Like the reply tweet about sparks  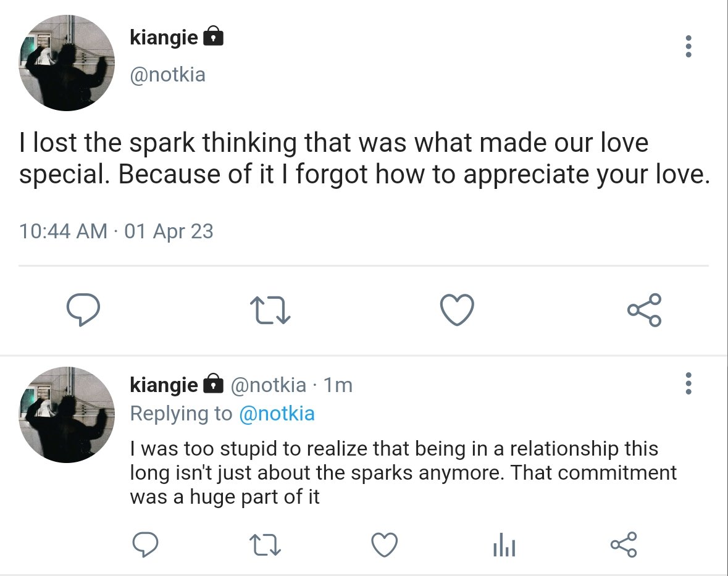(x=385, y=545)
